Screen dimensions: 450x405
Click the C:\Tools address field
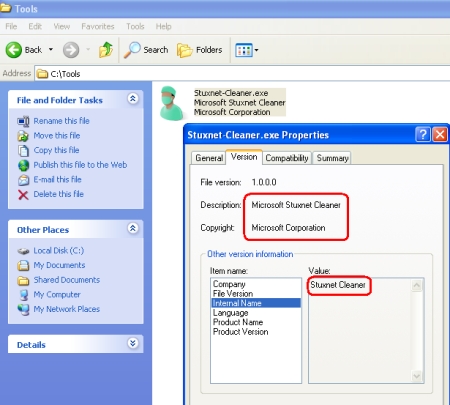pos(242,74)
